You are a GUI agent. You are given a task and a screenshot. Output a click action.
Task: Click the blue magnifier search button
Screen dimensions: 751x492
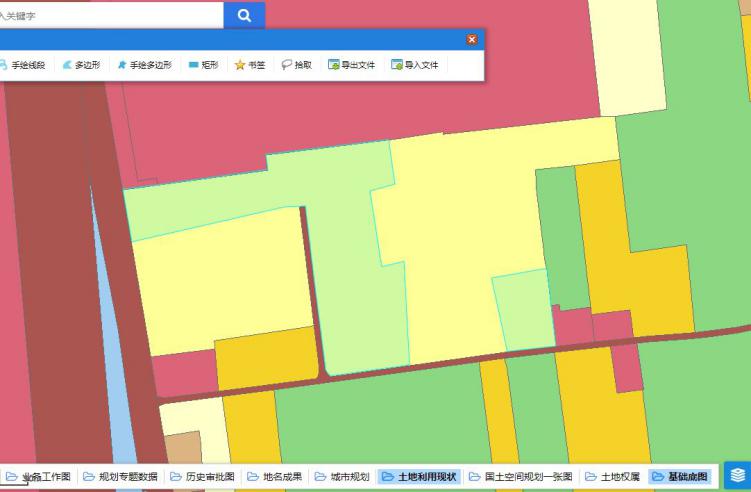pos(244,15)
